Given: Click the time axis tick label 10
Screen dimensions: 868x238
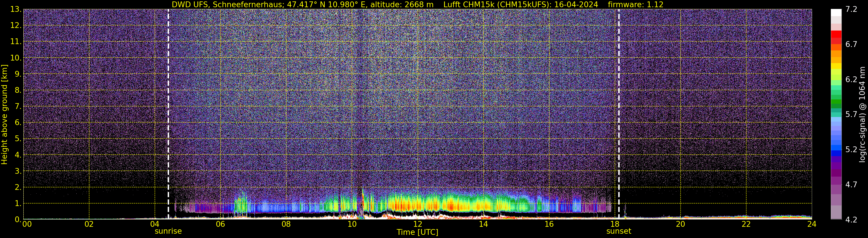Looking at the screenshot, I should [352, 224].
